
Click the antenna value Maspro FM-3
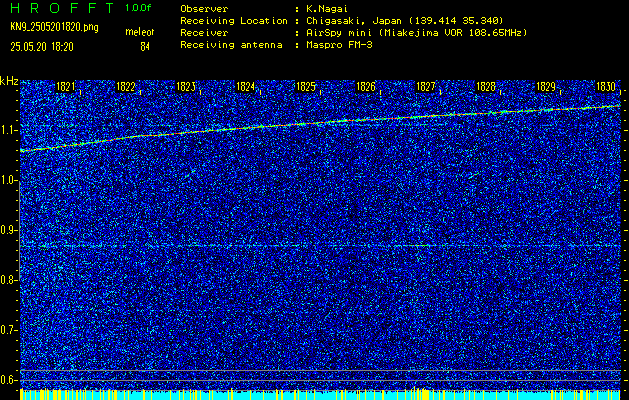338,45
